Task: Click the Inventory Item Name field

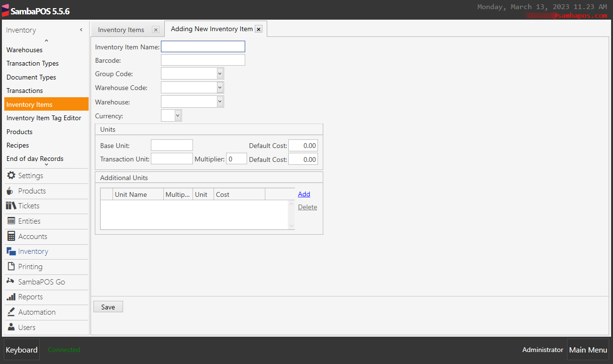Action: [203, 46]
